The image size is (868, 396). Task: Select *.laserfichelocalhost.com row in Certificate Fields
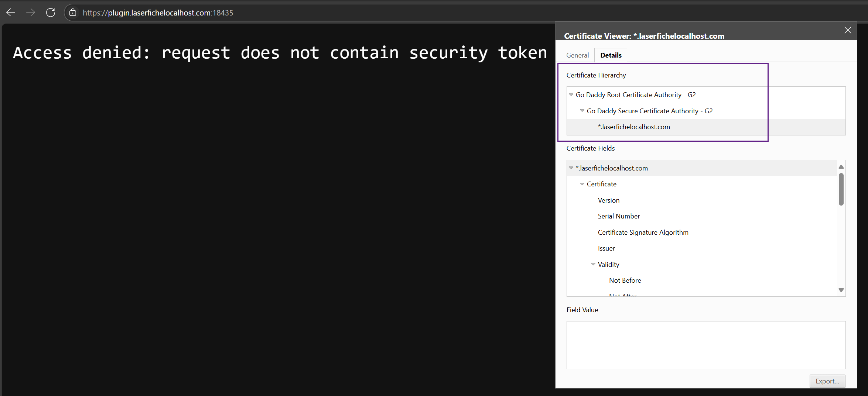[702, 168]
